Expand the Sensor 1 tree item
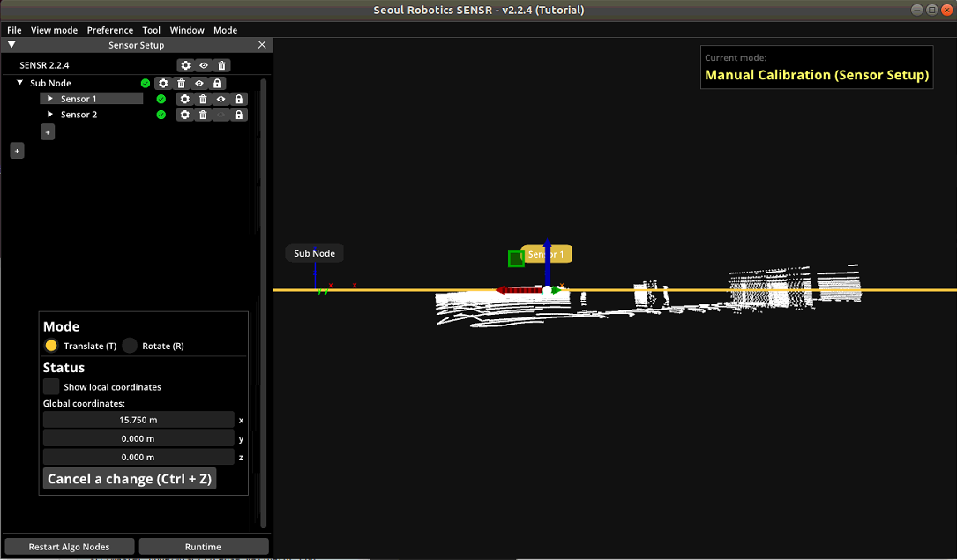Screen dimensions: 957x560 pyautogui.click(x=50, y=99)
